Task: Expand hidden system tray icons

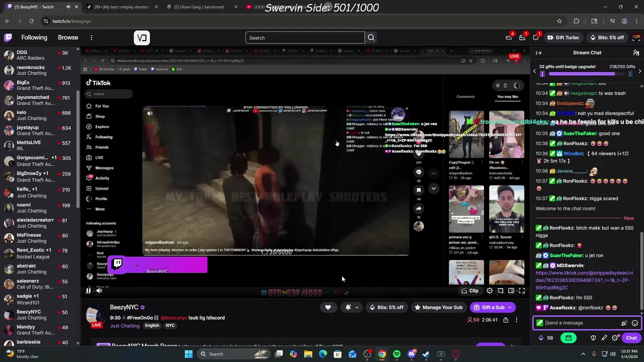Action: 583,354
